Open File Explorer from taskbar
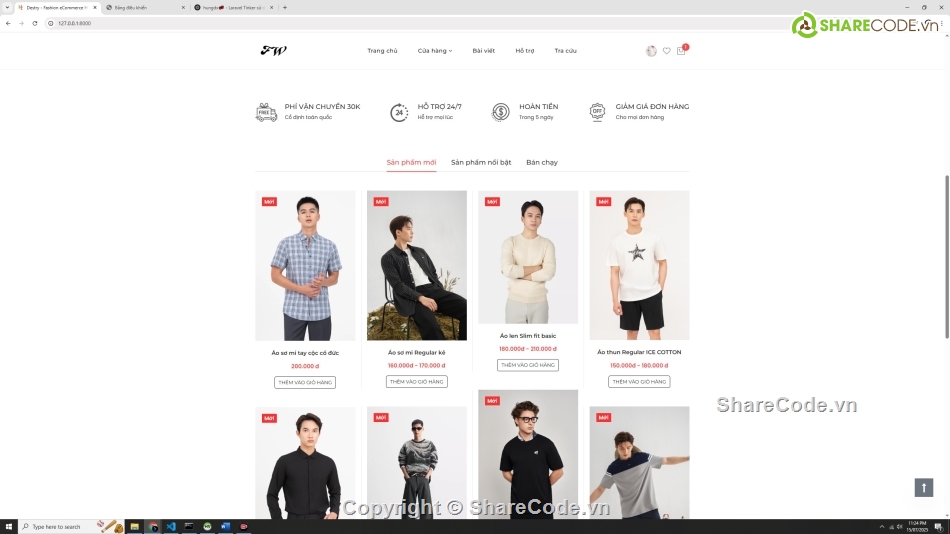The height and width of the screenshot is (534, 950). click(x=135, y=527)
